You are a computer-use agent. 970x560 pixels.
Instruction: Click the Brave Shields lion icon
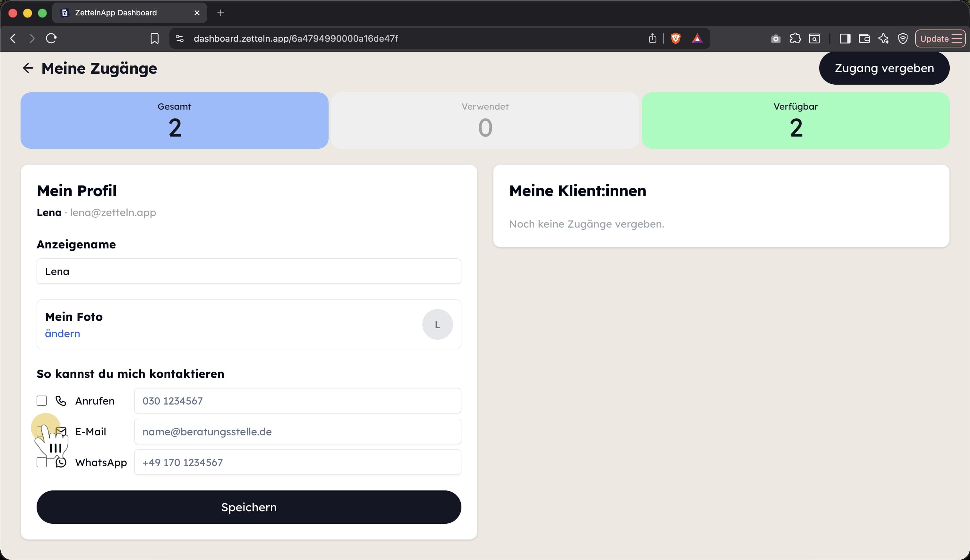coord(675,38)
